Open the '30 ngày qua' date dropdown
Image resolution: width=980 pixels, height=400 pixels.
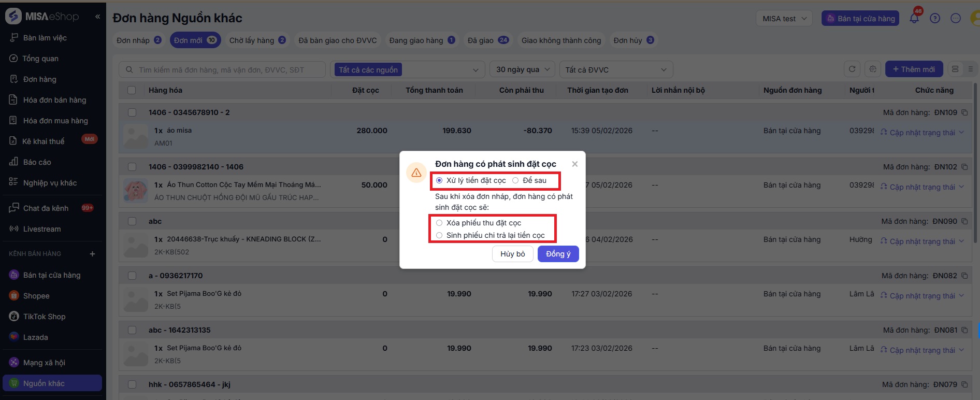(x=522, y=69)
